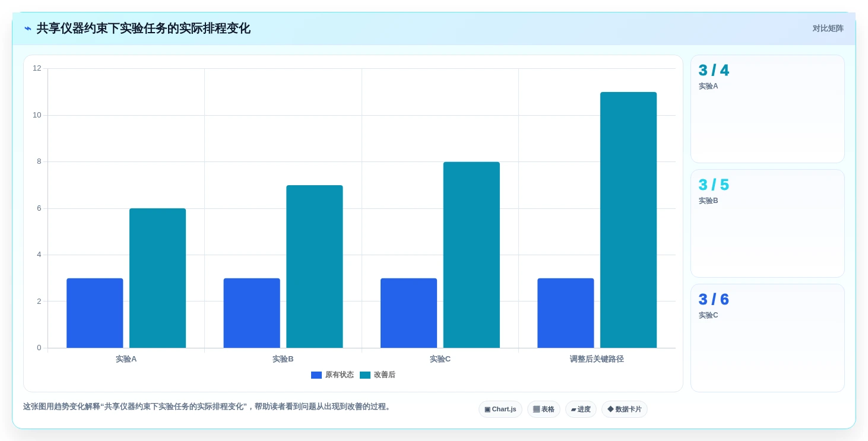
Task: Click the y-axis value 6
Action: [x=39, y=208]
